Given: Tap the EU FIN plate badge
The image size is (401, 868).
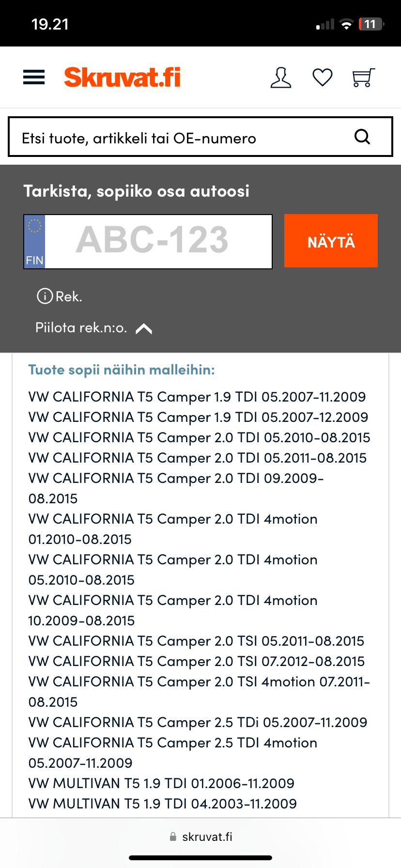Looking at the screenshot, I should click(34, 241).
